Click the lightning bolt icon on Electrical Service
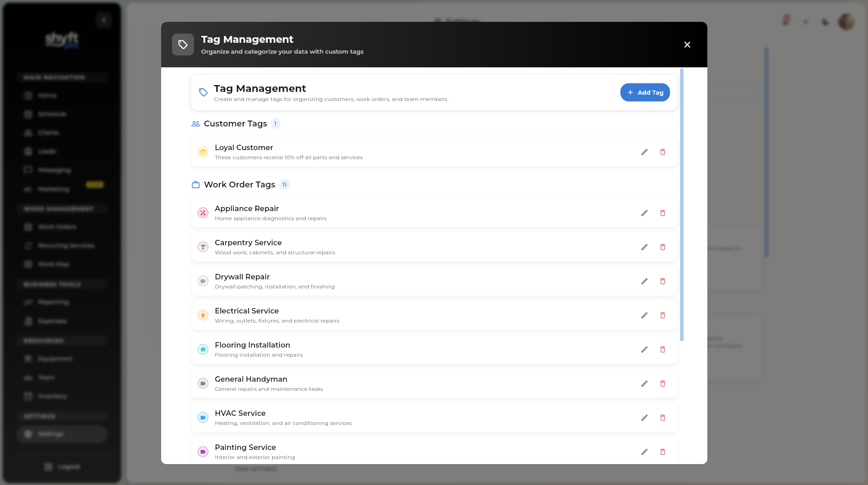868x485 pixels. [203, 315]
